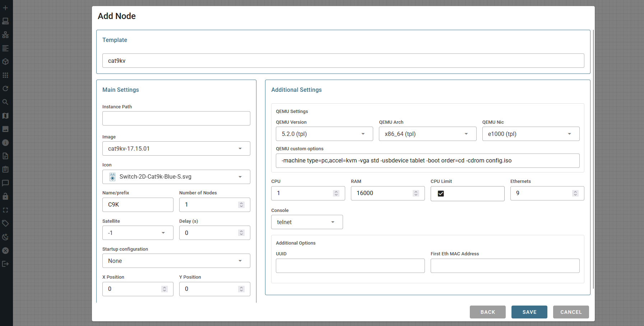Viewport: 644px width, 326px height.
Task: Click the Y Position stepper arrows
Action: coord(241,289)
